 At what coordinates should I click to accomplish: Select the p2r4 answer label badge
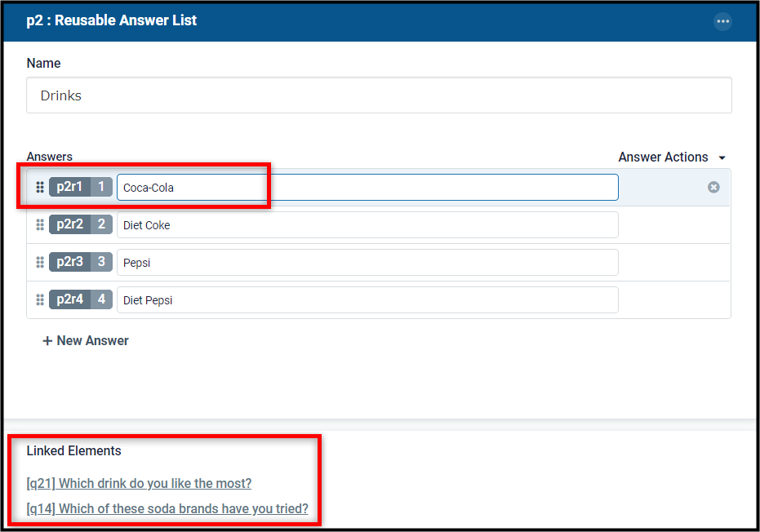tap(70, 299)
